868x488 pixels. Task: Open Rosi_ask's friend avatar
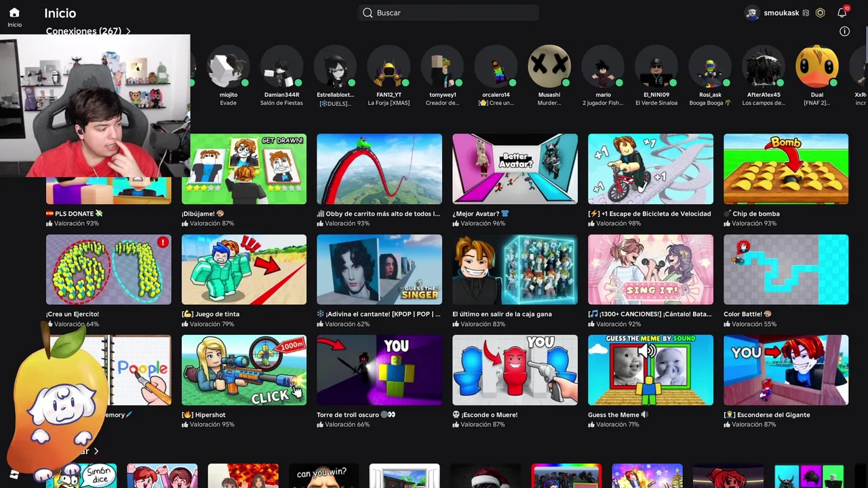pyautogui.click(x=710, y=67)
